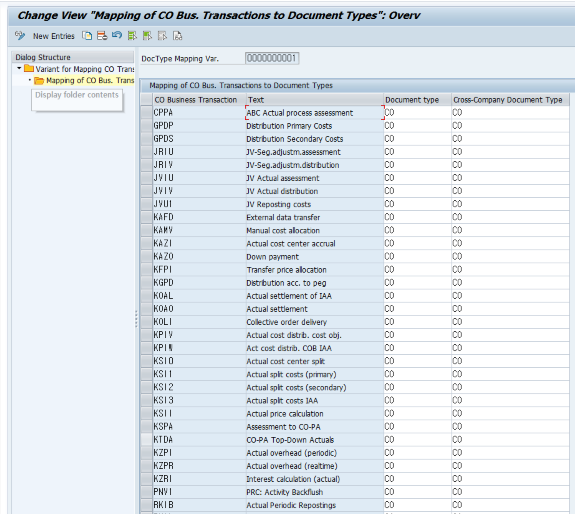Screen dimensions: 575x514
Task: Click the panel splitter handle beside Dialog Structure
Action: (136, 319)
